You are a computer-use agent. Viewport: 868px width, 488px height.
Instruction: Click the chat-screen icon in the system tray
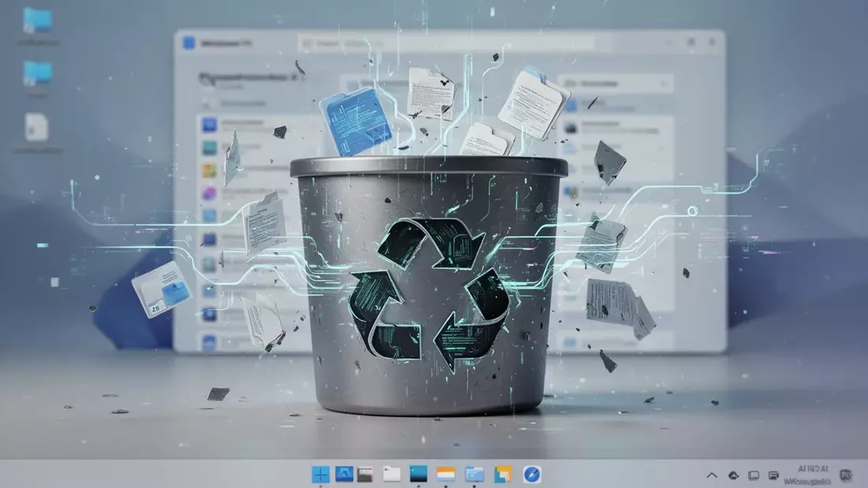pyautogui.click(x=773, y=475)
